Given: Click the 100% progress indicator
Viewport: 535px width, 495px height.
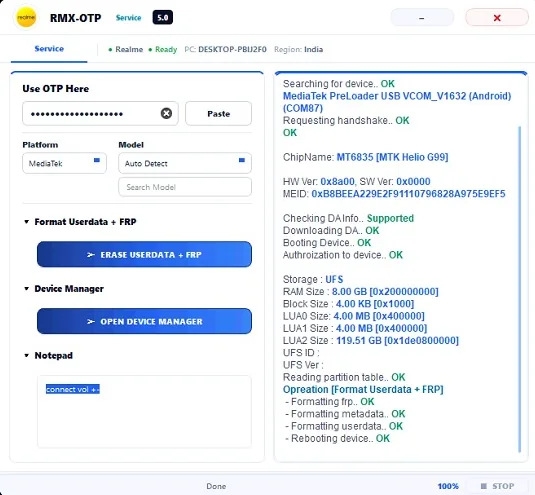Looking at the screenshot, I should 448,486.
